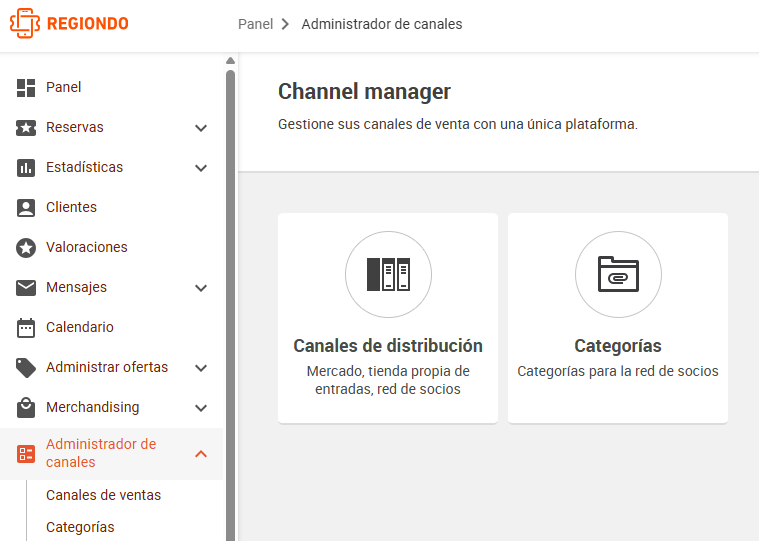
Task: Select the Estadísticas bar chart icon
Action: [26, 168]
